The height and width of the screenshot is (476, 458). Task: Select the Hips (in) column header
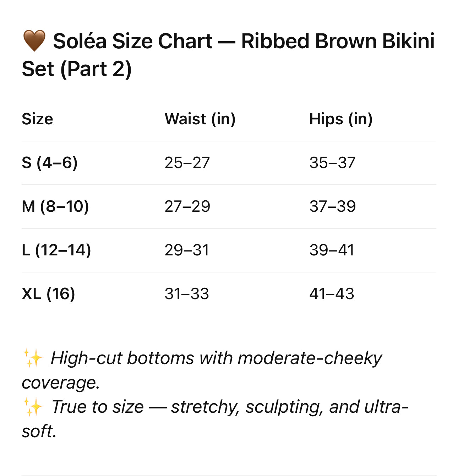pyautogui.click(x=341, y=119)
